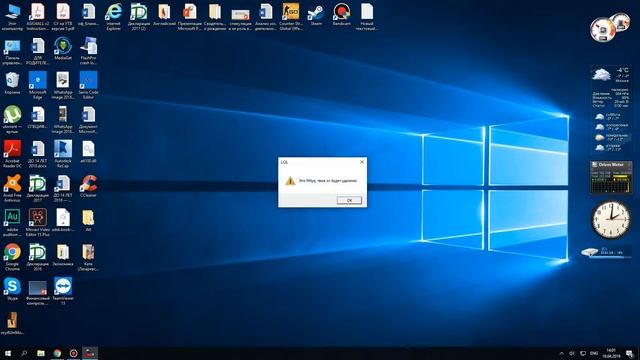
Task: Open the Action Center notifications icon
Action: 630,353
